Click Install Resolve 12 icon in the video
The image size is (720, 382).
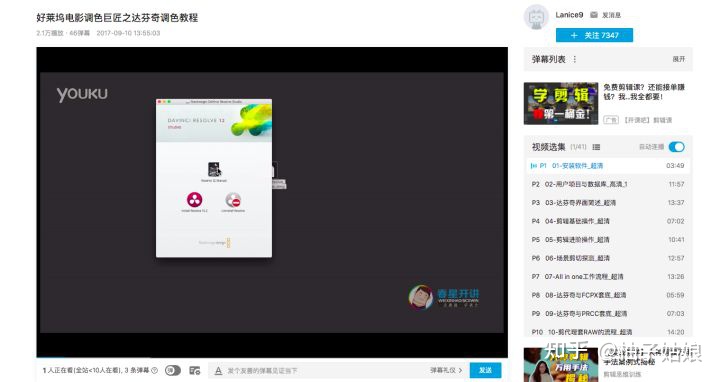pyautogui.click(x=194, y=200)
